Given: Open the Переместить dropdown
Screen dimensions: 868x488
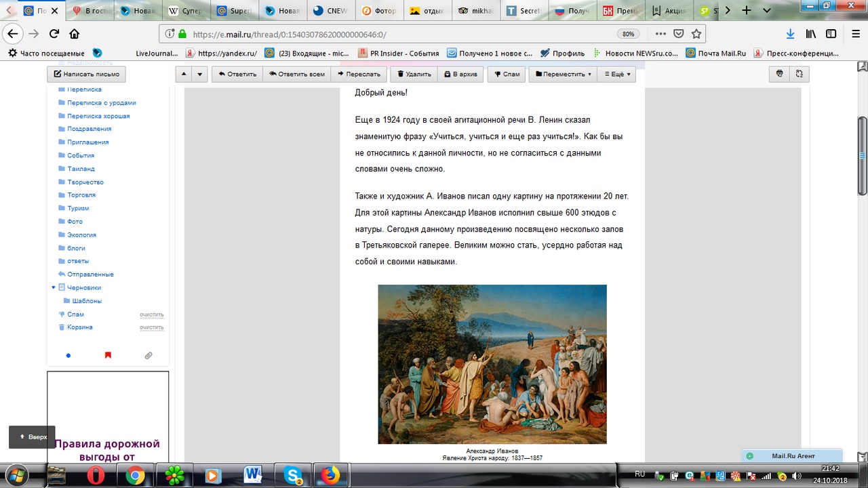Looking at the screenshot, I should 563,74.
